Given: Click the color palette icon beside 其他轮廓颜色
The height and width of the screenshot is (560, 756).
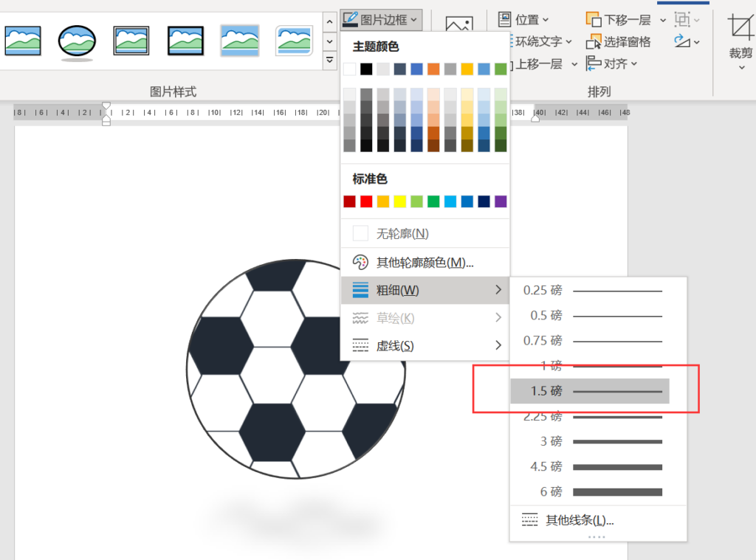Looking at the screenshot, I should (x=360, y=262).
